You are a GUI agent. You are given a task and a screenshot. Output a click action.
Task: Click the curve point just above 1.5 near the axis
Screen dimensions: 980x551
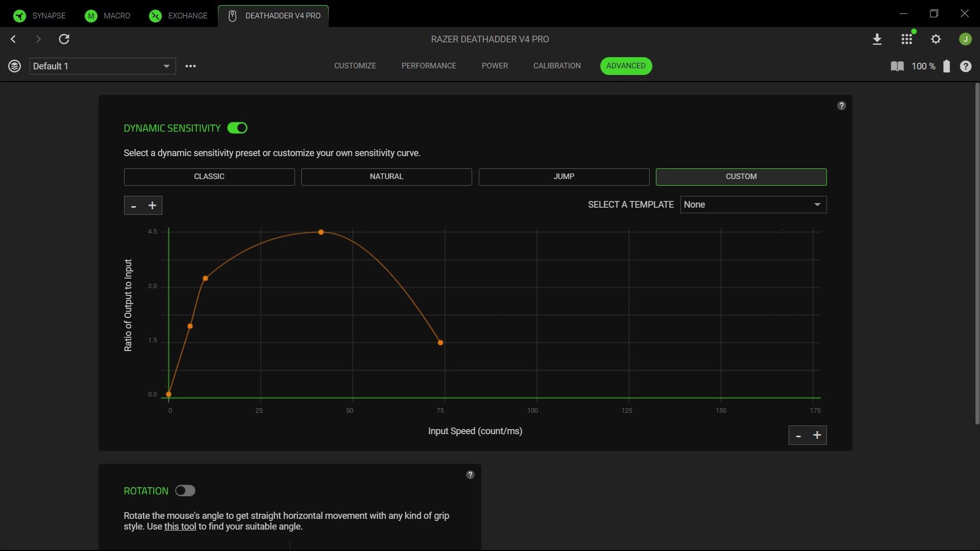pos(190,326)
